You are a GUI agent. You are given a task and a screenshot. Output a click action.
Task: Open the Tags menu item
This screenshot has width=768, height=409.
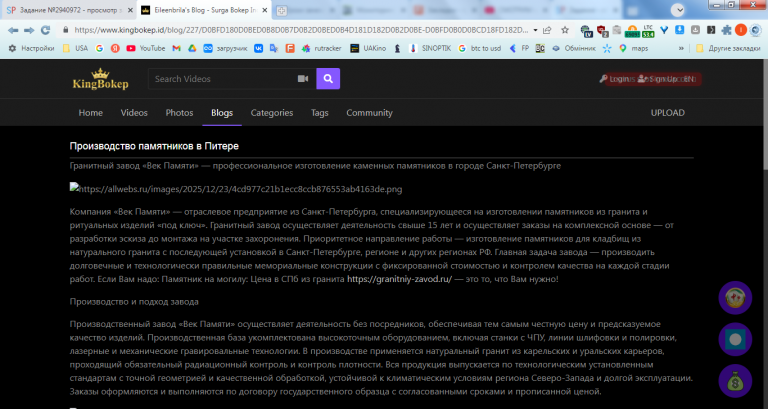click(319, 113)
